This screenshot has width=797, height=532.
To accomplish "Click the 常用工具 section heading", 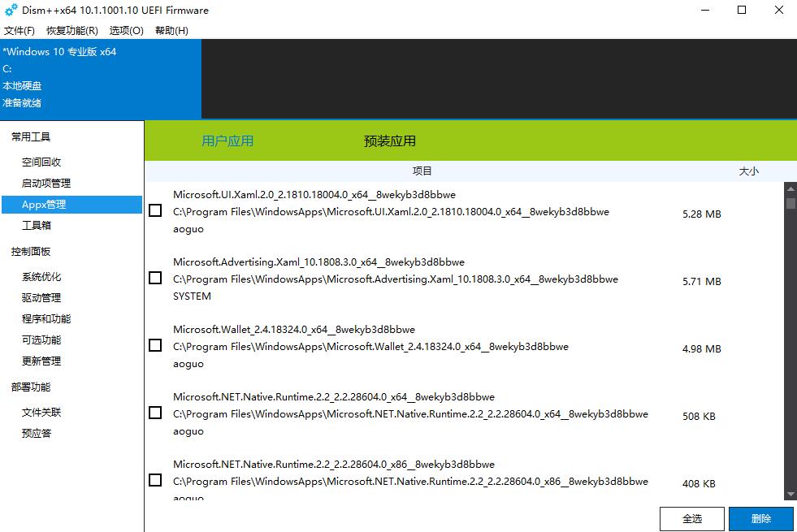I will point(31,136).
